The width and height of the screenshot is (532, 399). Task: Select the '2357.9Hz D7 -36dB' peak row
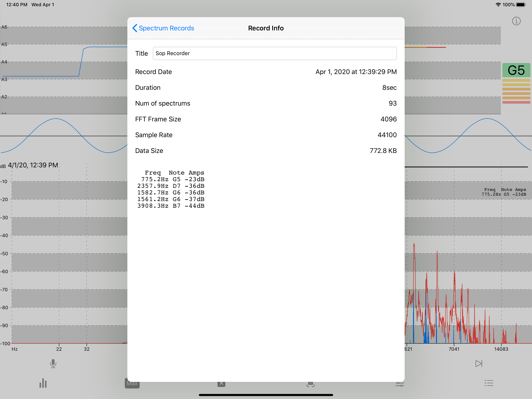tap(171, 186)
